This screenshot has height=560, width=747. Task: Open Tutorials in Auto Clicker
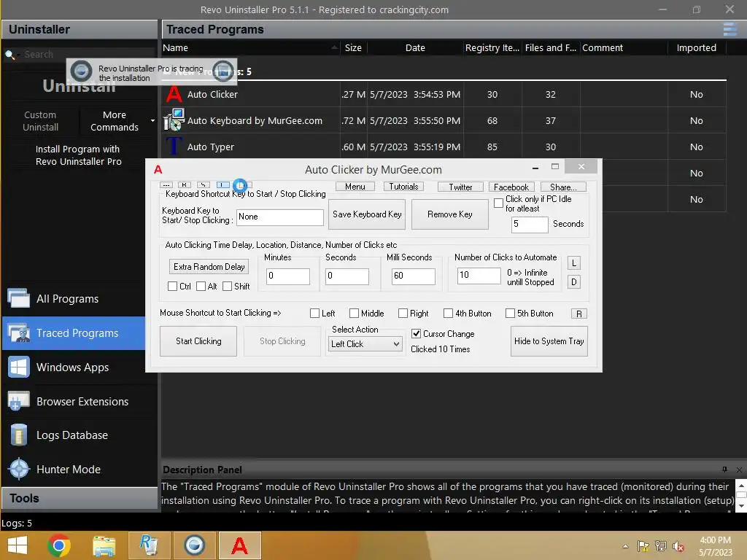pos(403,187)
